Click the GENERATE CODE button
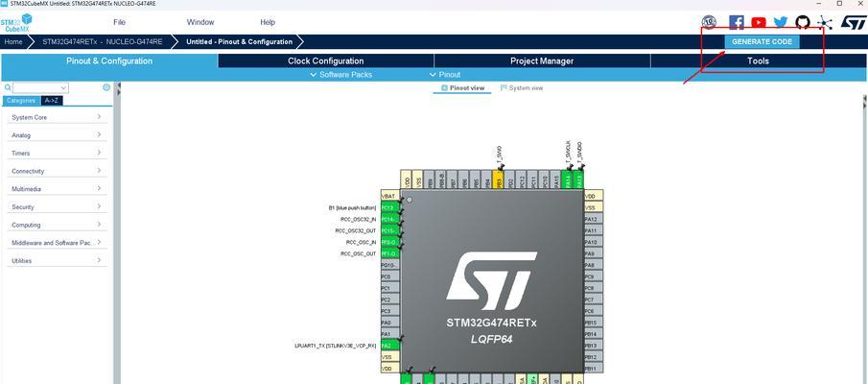The image size is (868, 384). tap(762, 41)
